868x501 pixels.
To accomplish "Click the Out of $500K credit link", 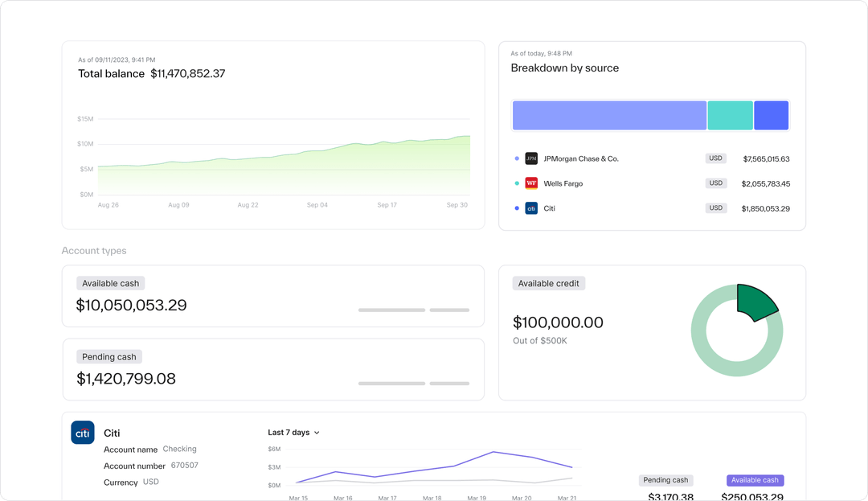I will tap(539, 341).
